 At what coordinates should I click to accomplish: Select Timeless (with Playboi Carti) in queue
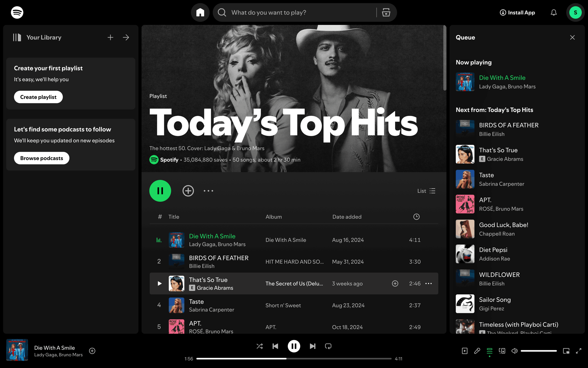click(518, 324)
